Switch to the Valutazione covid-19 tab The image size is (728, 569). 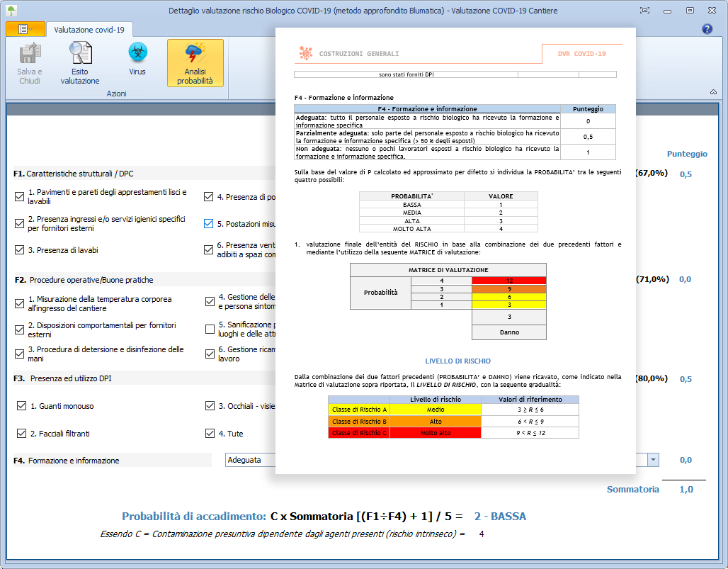(x=89, y=30)
